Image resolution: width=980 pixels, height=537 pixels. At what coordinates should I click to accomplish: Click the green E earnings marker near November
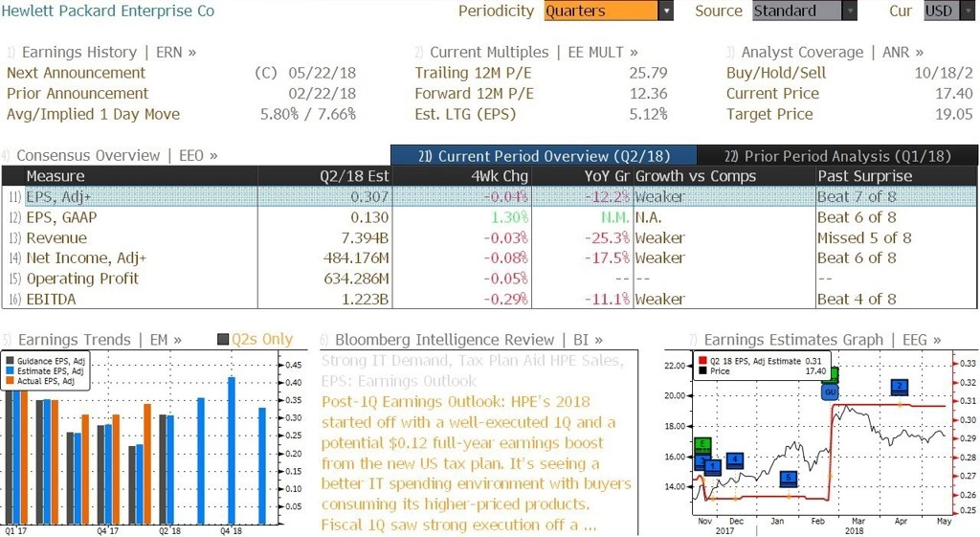pyautogui.click(x=703, y=445)
